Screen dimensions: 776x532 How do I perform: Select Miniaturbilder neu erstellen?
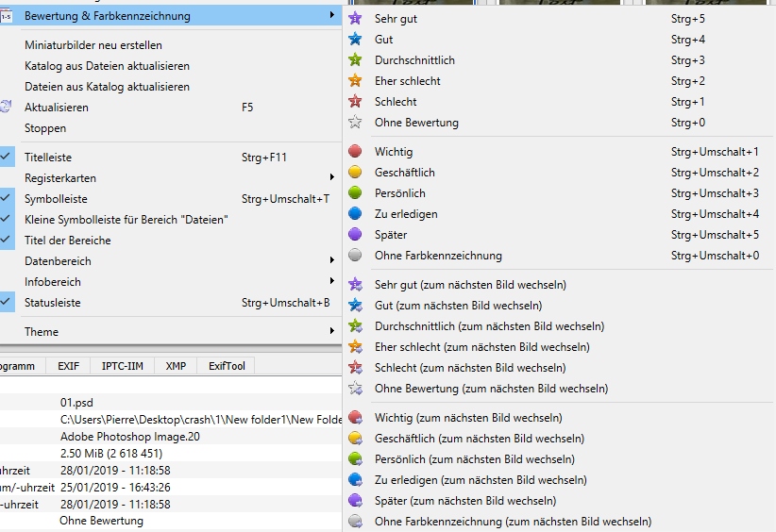click(x=93, y=45)
